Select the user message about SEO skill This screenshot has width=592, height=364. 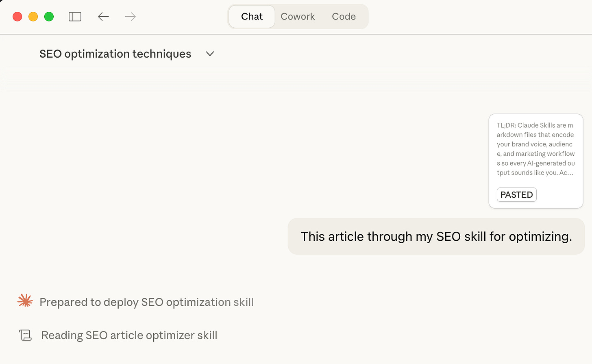(x=436, y=236)
